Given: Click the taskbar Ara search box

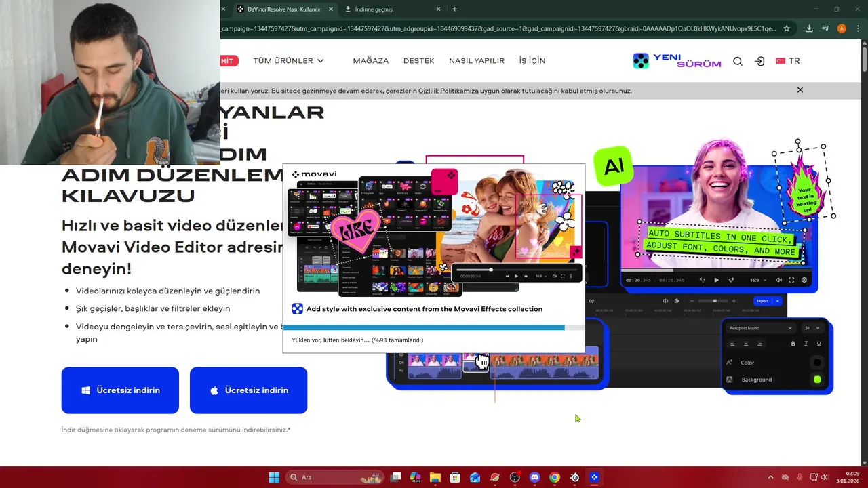Looking at the screenshot, I should point(335,477).
